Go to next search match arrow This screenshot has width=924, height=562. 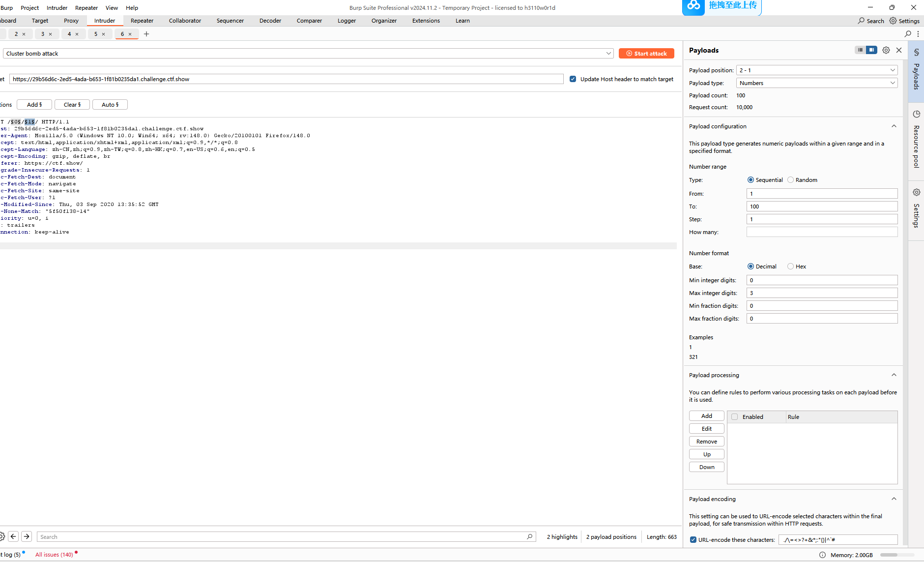(x=27, y=536)
